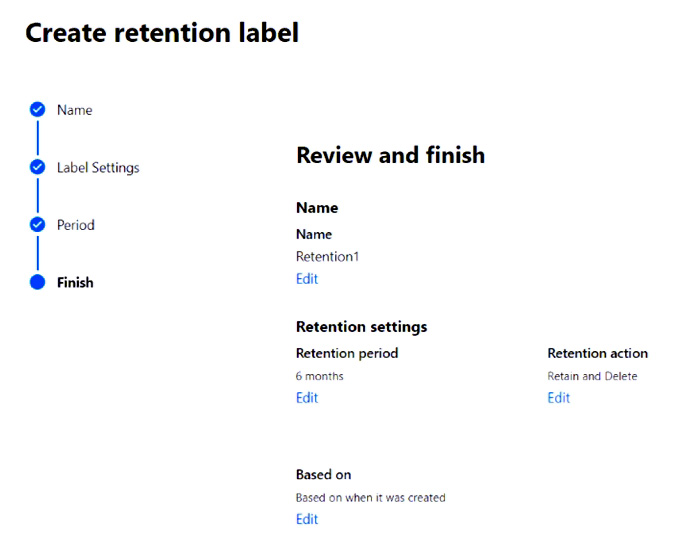This screenshot has height=548, width=690.
Task: Go to the Name wizard step
Action: 74,110
